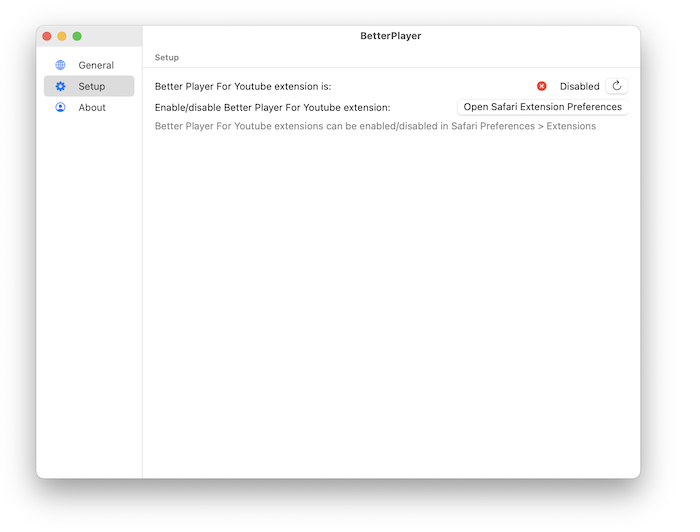700x532 pixels.
Task: Click the gear icon beside Setup
Action: (60, 86)
